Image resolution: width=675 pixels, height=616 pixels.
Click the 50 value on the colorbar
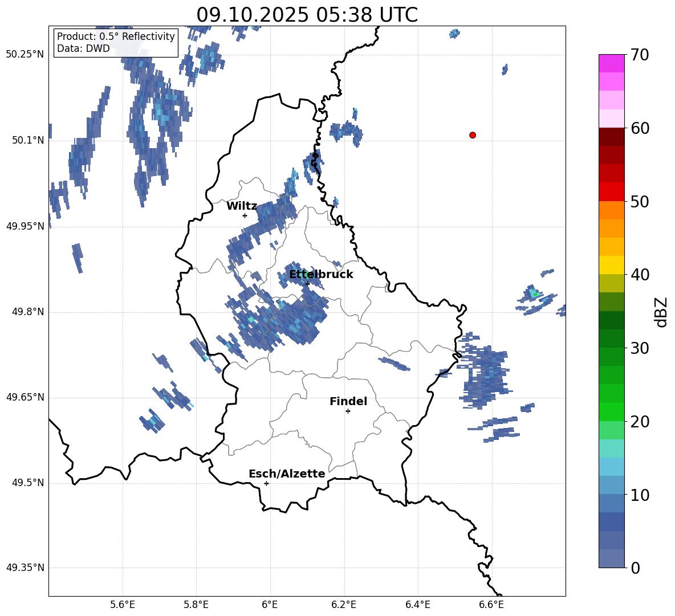pyautogui.click(x=640, y=201)
